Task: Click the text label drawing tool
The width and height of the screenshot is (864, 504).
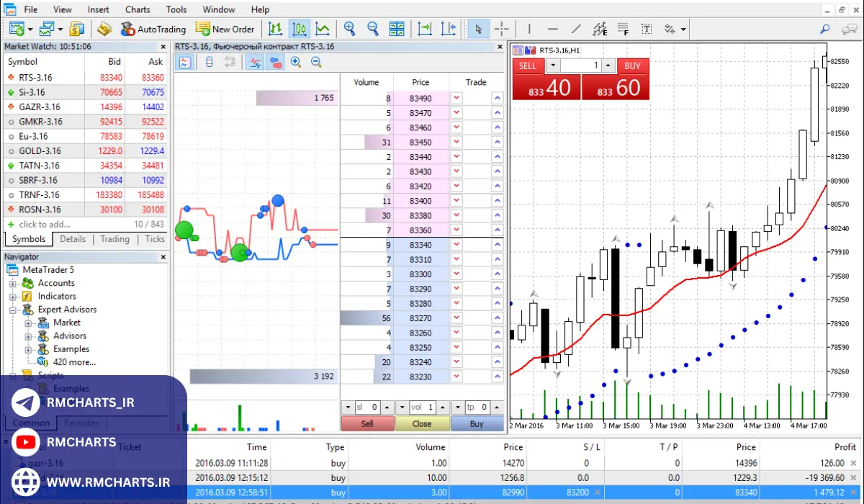Action: (x=647, y=29)
